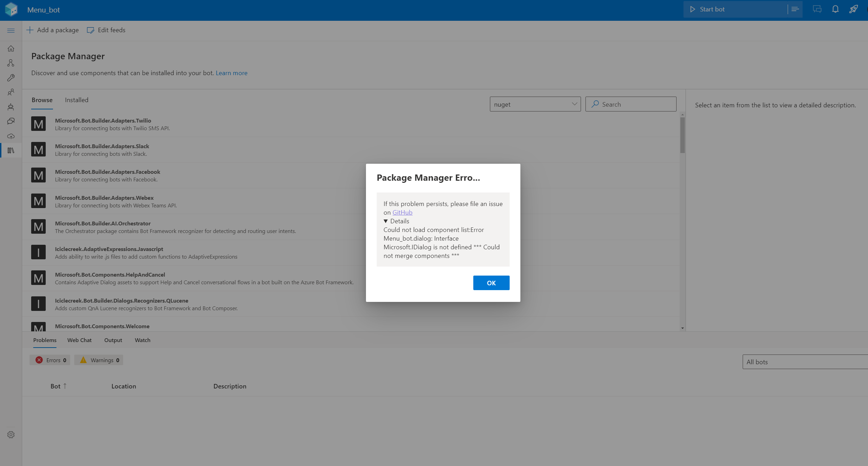Select the Bot Responses chat bubbles icon

(11, 121)
